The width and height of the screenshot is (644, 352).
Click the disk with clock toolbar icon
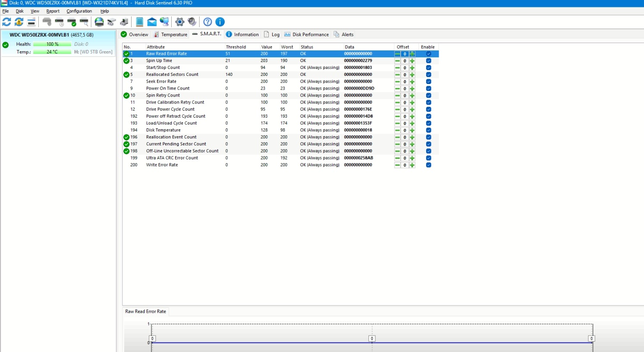click(x=60, y=22)
